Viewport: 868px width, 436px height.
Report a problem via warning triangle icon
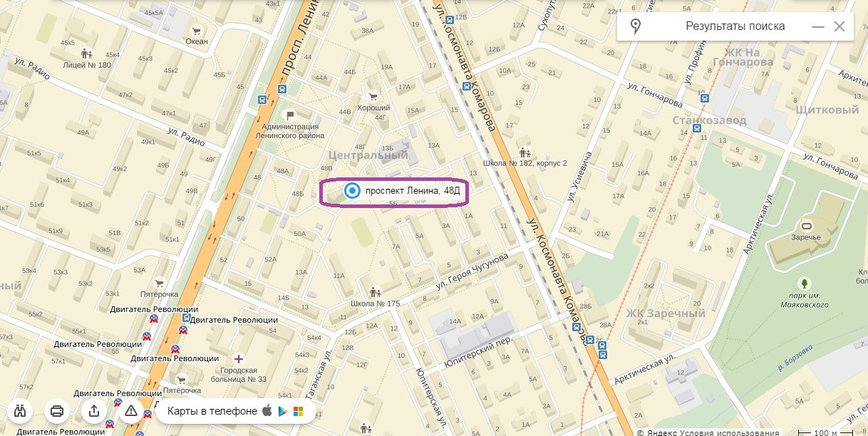131,411
